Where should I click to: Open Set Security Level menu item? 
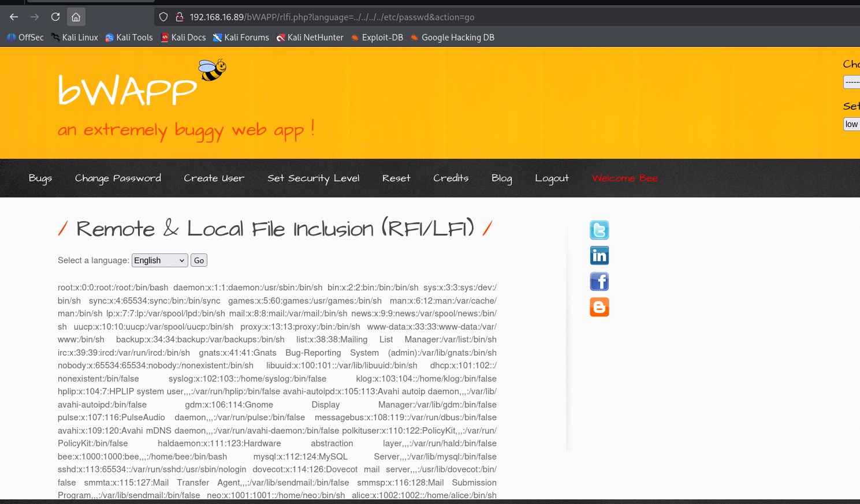click(313, 178)
